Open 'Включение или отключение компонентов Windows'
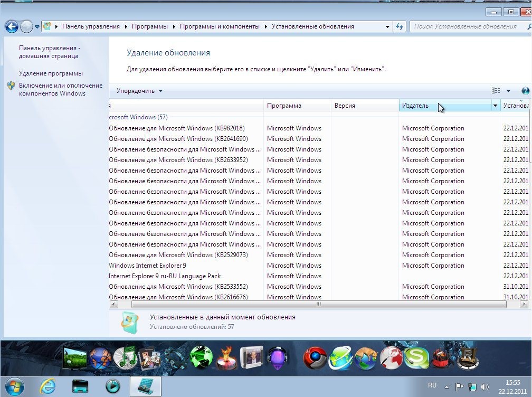The width and height of the screenshot is (532, 397). click(x=61, y=90)
